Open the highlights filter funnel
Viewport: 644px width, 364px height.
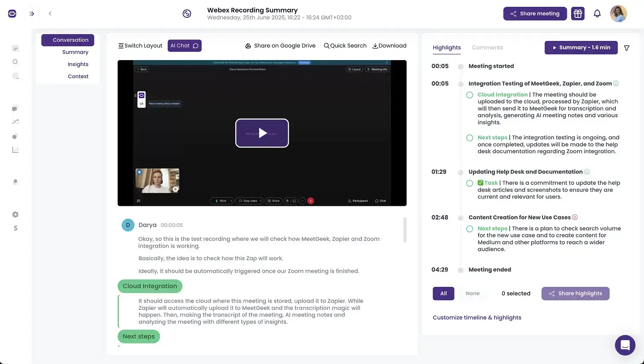(627, 48)
